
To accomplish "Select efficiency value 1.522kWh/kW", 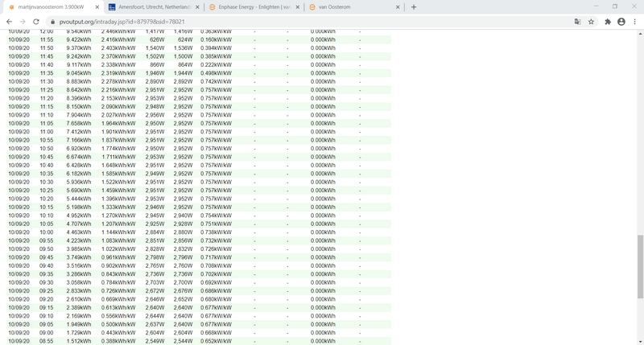I will click(x=118, y=182).
